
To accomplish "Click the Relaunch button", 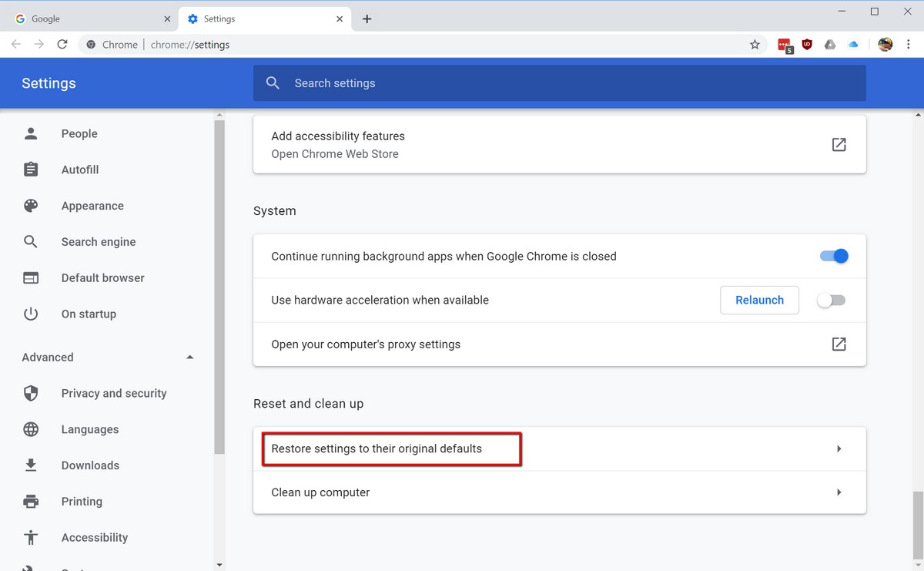I will pos(759,301).
